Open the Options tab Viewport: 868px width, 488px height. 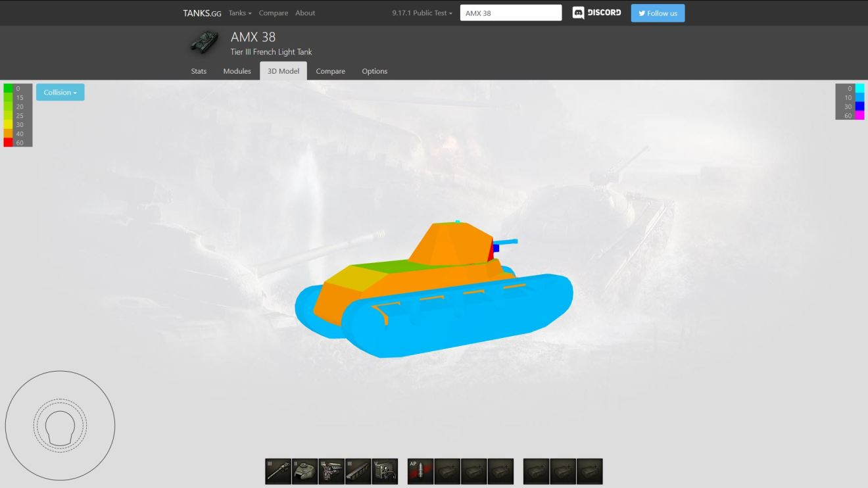[x=374, y=71]
